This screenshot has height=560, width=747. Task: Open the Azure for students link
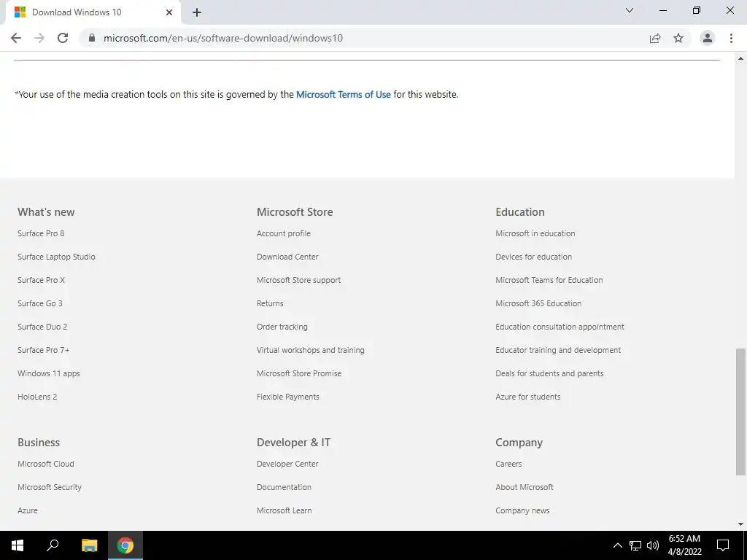(528, 397)
